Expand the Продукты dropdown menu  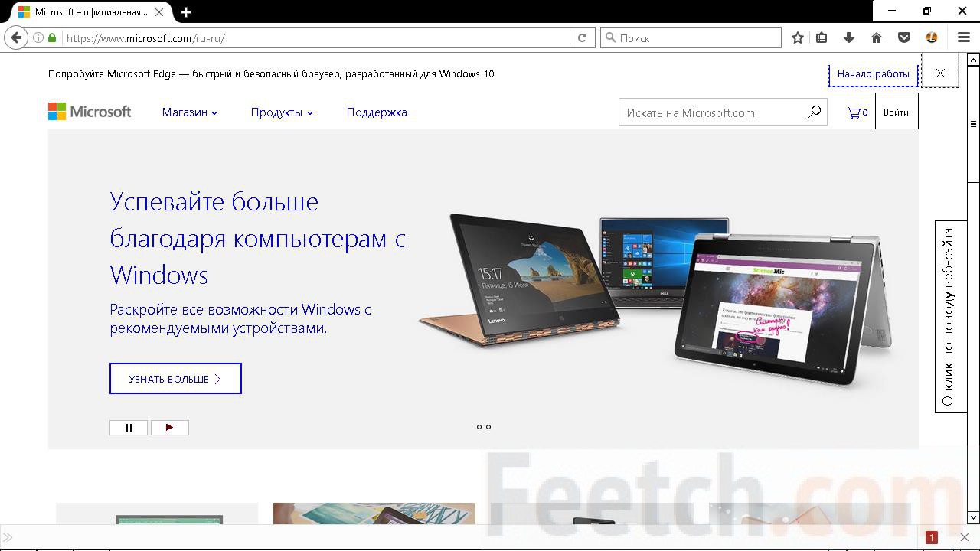(x=282, y=112)
